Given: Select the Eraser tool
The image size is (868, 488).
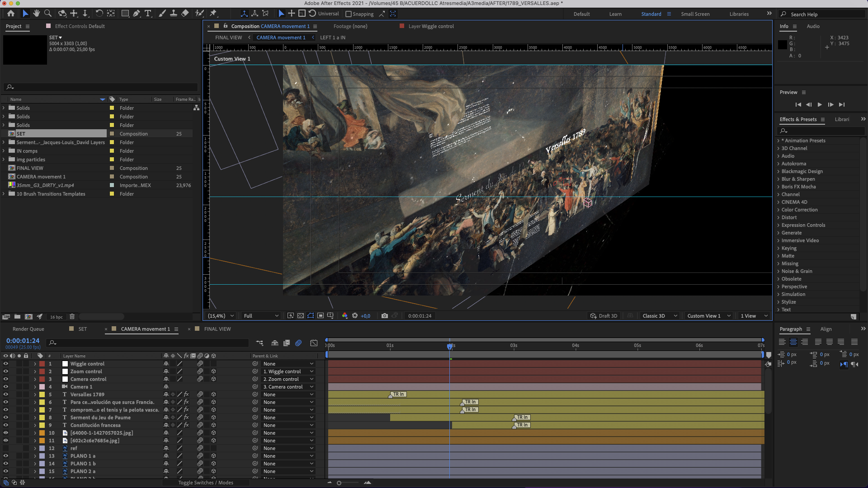Looking at the screenshot, I should pyautogui.click(x=185, y=14).
